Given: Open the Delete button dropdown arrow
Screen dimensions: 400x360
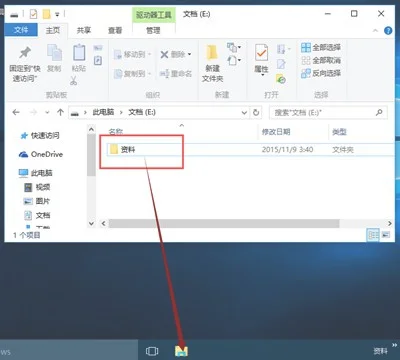Looking at the screenshot, I should pos(190,54).
